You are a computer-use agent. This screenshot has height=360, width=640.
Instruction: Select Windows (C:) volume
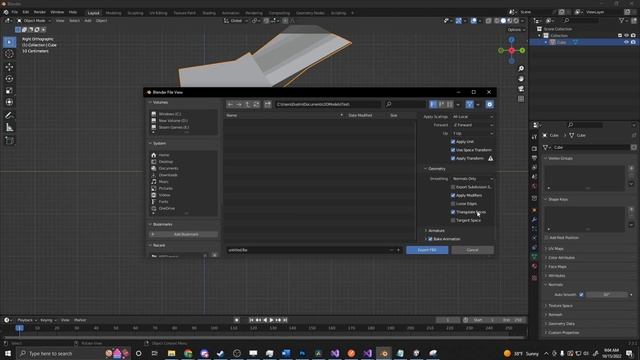(170, 114)
